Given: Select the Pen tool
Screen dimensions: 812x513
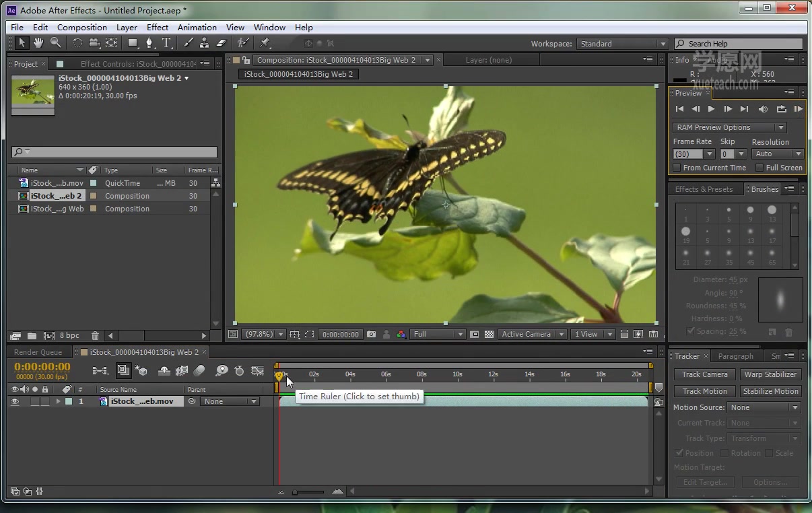Looking at the screenshot, I should (x=149, y=43).
